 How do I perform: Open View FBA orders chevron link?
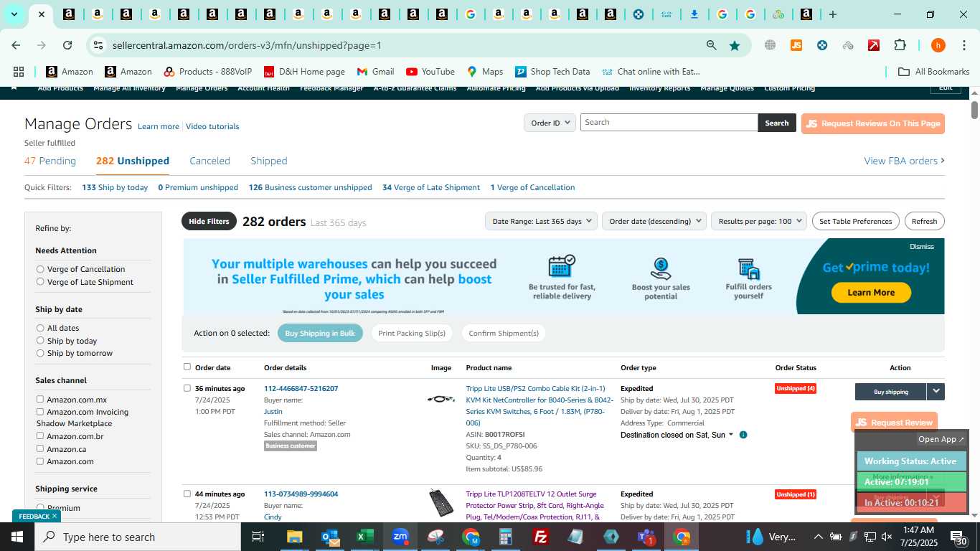(904, 161)
